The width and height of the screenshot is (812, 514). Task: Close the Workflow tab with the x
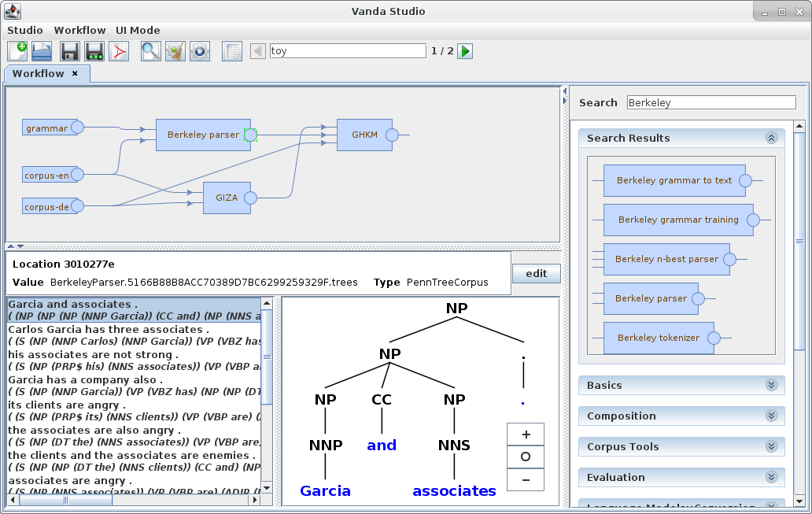point(75,73)
